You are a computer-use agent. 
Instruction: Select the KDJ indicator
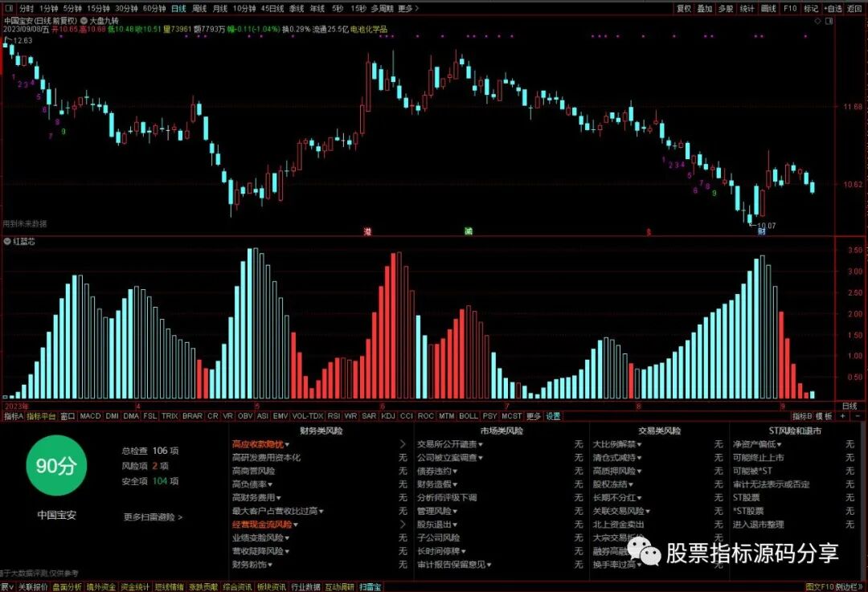click(388, 416)
